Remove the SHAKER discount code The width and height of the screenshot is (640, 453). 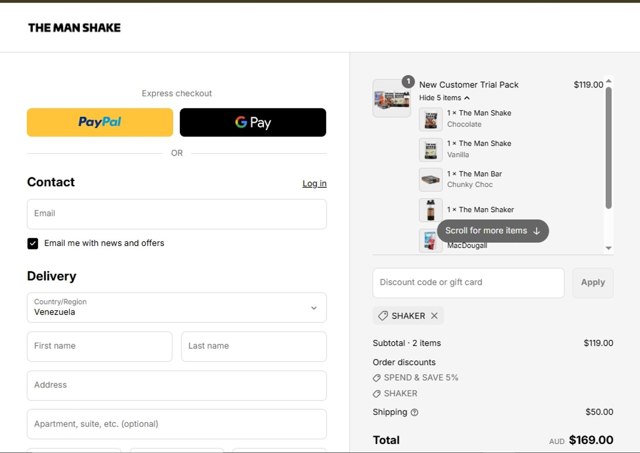[x=434, y=316]
